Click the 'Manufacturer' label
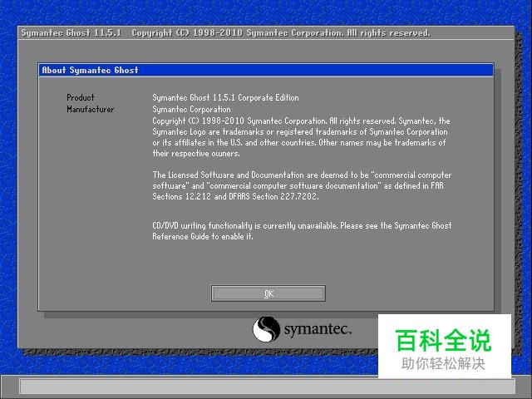The width and height of the screenshot is (532, 399). click(91, 109)
